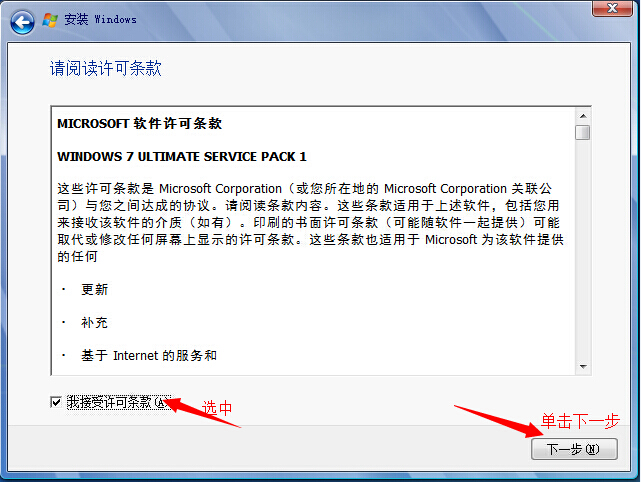The height and width of the screenshot is (482, 641).
Task: Click the 安装 Windows title text
Action: 100,20
